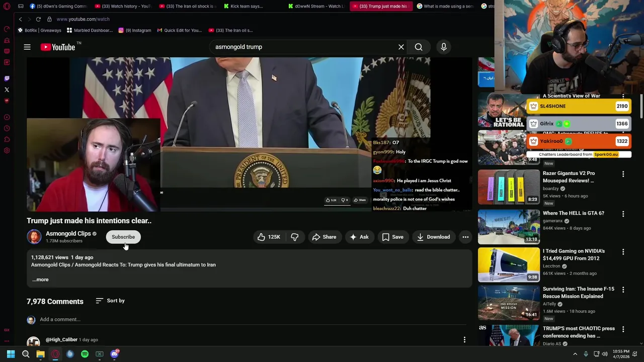The width and height of the screenshot is (644, 362).
Task: Open the Opera GX corner button in sidebar
Action: click(7, 330)
